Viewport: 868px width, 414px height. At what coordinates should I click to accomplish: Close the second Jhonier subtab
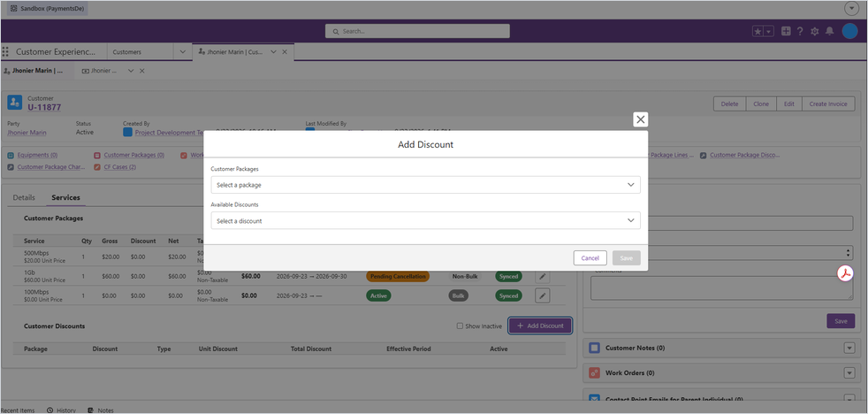[x=142, y=71]
